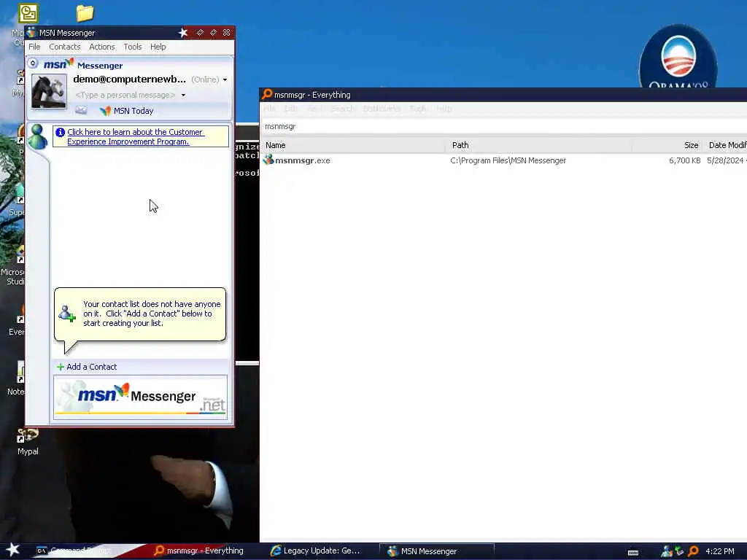Sort Everything results by Path column
Viewport: 747px width, 560px height.
point(539,145)
